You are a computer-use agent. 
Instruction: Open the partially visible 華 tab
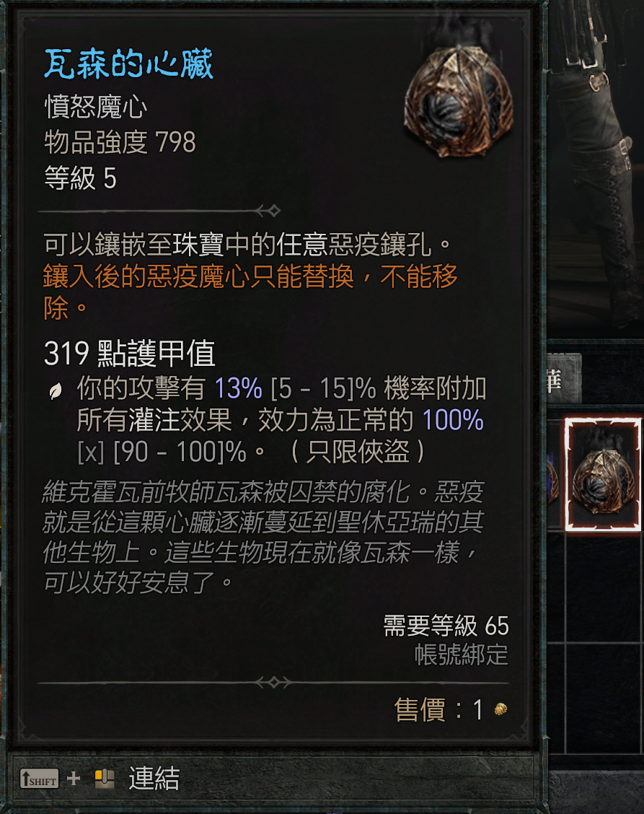click(563, 378)
